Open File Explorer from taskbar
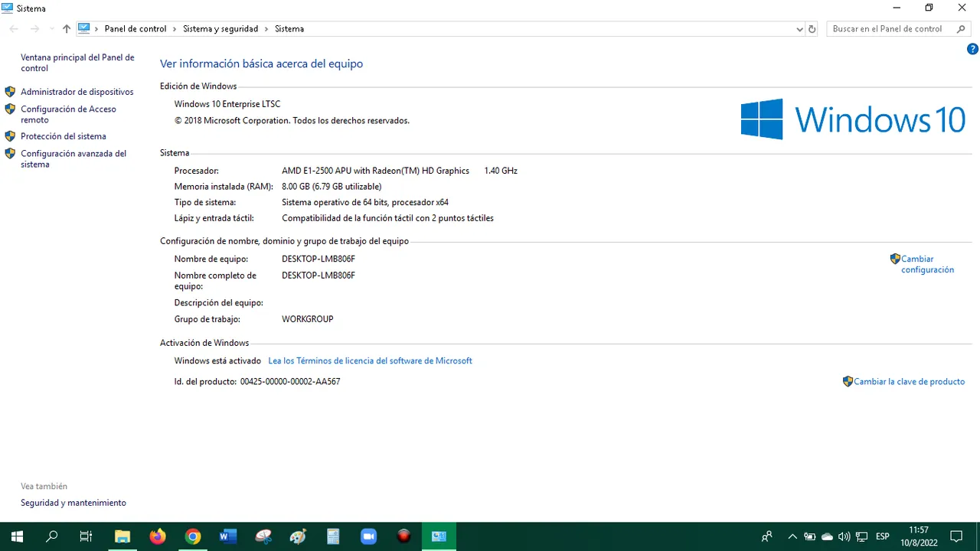The image size is (980, 551). pos(122,536)
